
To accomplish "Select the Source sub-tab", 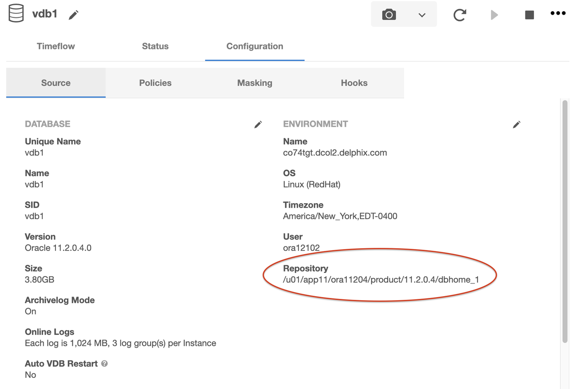I will click(x=56, y=83).
